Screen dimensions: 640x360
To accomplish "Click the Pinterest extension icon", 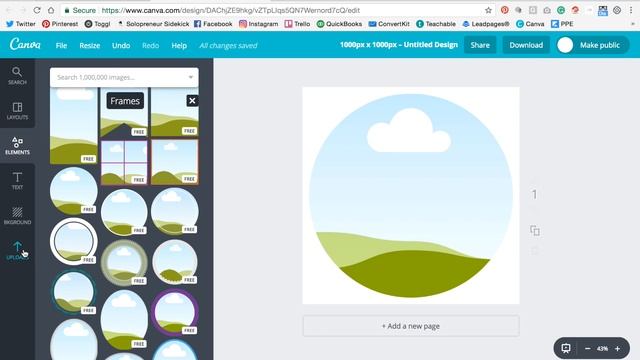I will pos(504,10).
